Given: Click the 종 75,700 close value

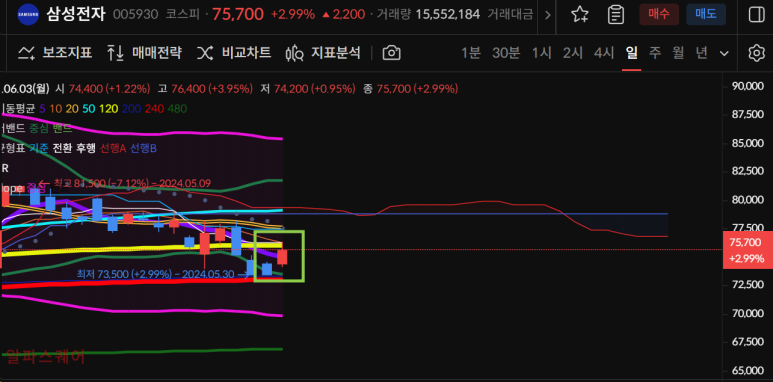Looking at the screenshot, I should coord(411,89).
